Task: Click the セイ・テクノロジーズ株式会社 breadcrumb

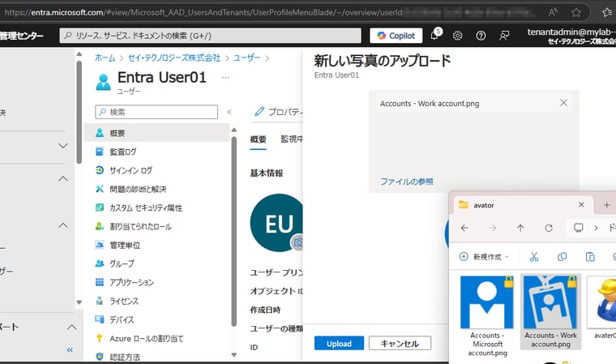Action: point(174,58)
